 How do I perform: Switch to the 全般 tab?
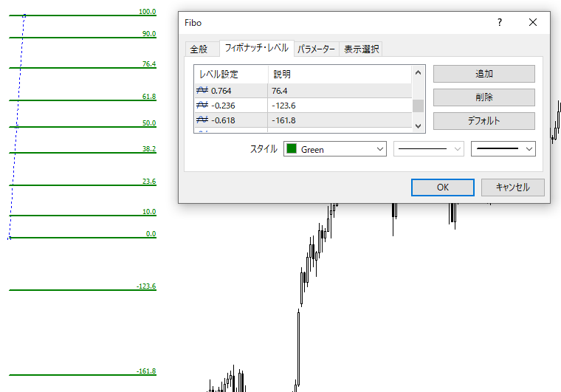[199, 49]
